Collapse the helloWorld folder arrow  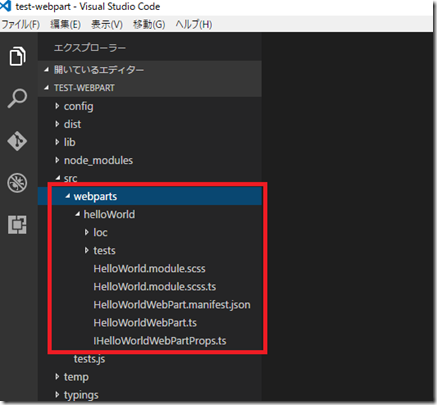[x=77, y=214]
